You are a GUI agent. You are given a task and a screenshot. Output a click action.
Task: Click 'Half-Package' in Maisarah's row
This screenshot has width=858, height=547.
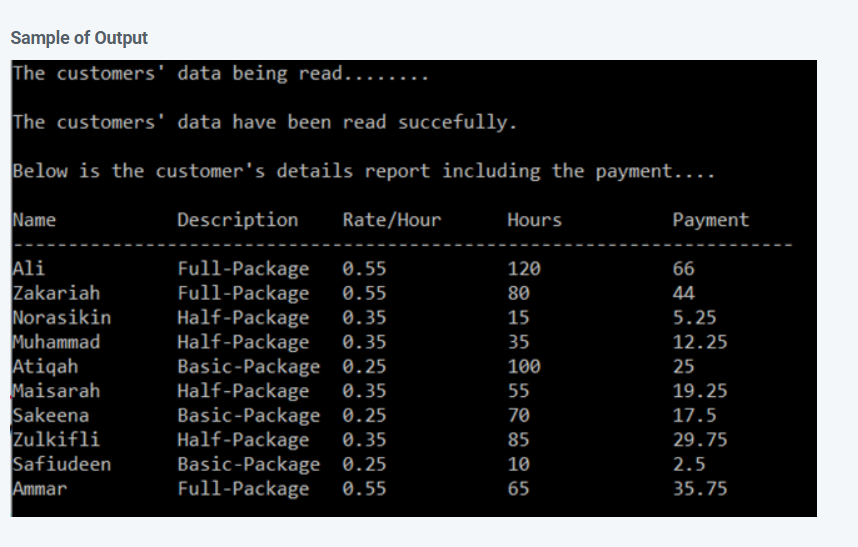pyautogui.click(x=244, y=391)
